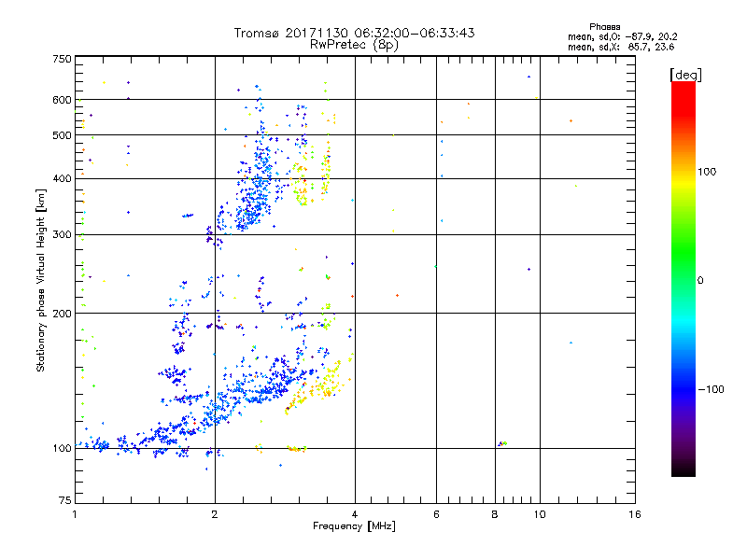747x560 pixels.
Task: Click the 'RwPretec (8p)' subtitle
Action: 354,45
